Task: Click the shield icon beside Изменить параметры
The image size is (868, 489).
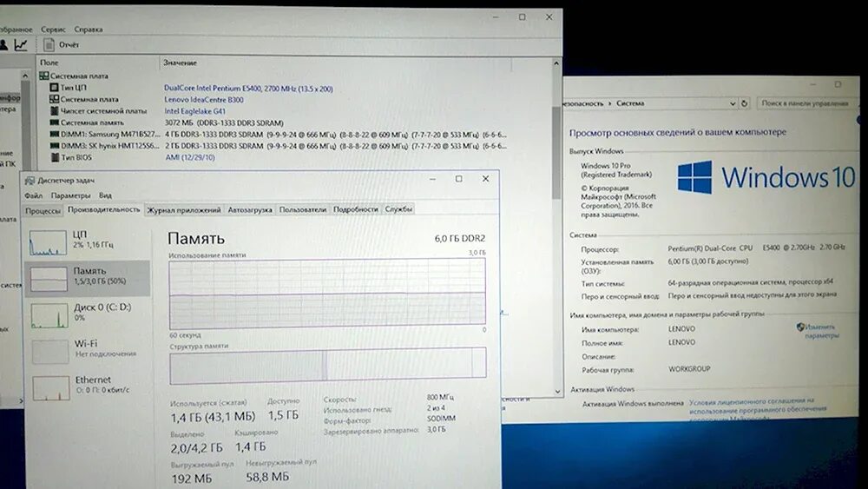Action: point(800,327)
